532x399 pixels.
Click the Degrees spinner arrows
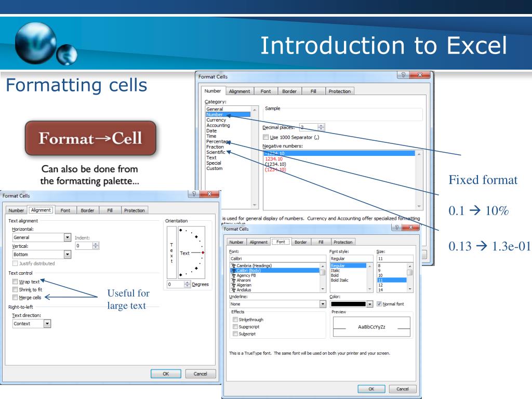tap(187, 284)
